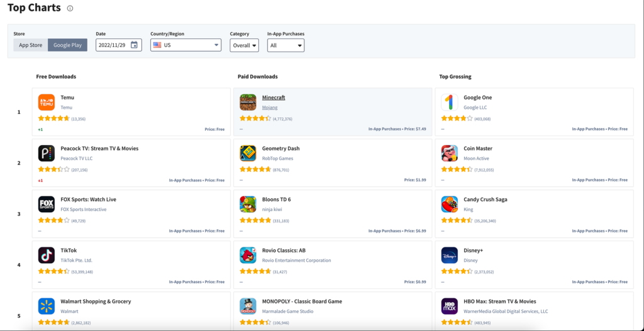Click the info icon beside Top Charts

point(70,9)
